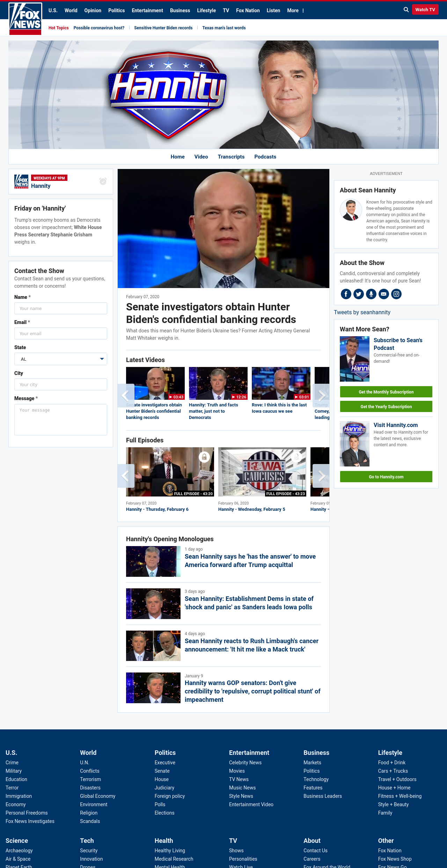Play the Rove Iowa caucus video thumbnail
The image size is (447, 868).
281,383
